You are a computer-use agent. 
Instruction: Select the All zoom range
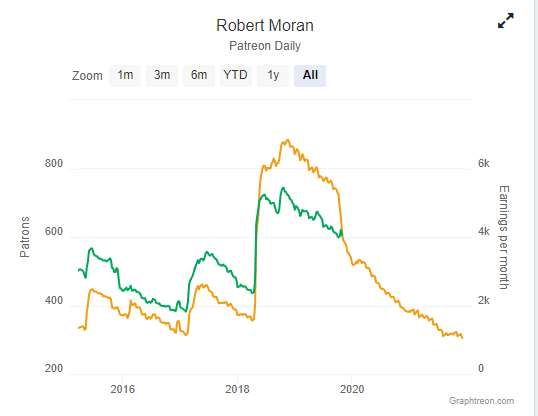click(310, 76)
